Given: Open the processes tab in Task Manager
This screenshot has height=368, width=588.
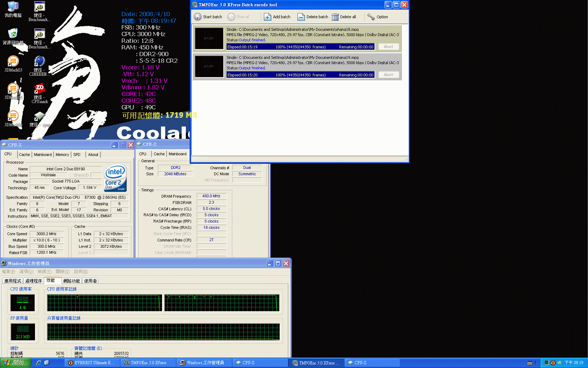Looking at the screenshot, I should (34, 281).
